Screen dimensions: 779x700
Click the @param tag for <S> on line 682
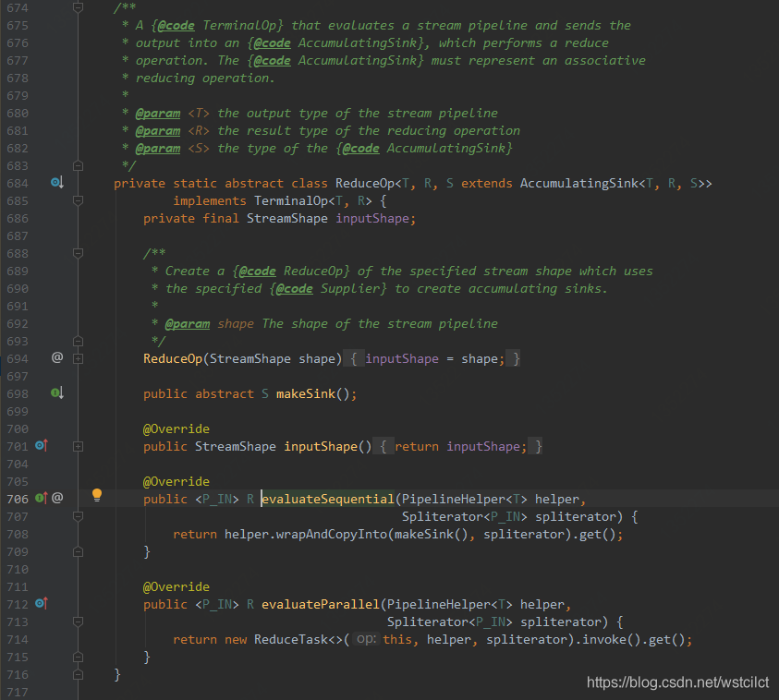click(x=158, y=149)
